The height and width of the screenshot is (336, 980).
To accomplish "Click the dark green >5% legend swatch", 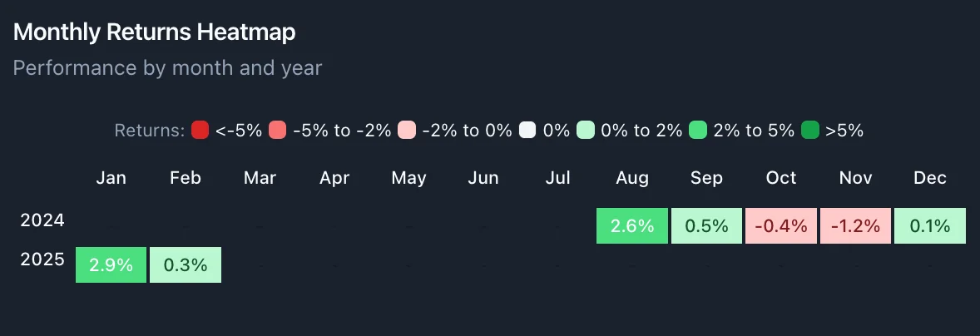I will point(810,131).
